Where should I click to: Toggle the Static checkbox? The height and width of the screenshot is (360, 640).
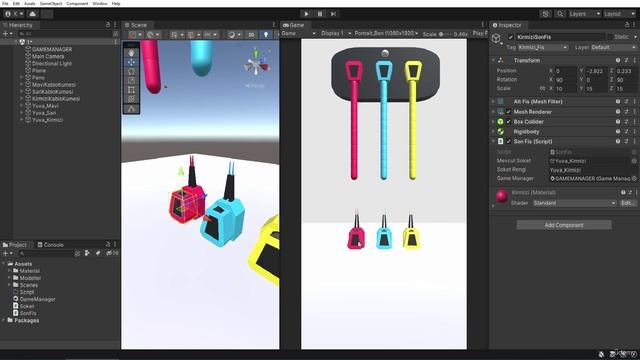click(610, 37)
